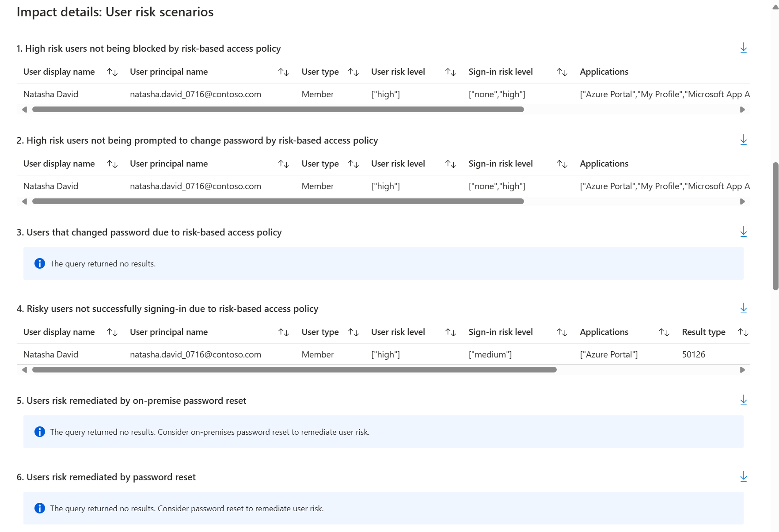The height and width of the screenshot is (532, 779).
Task: Click section 2 horizontal scrollbar thumb
Action: point(278,201)
